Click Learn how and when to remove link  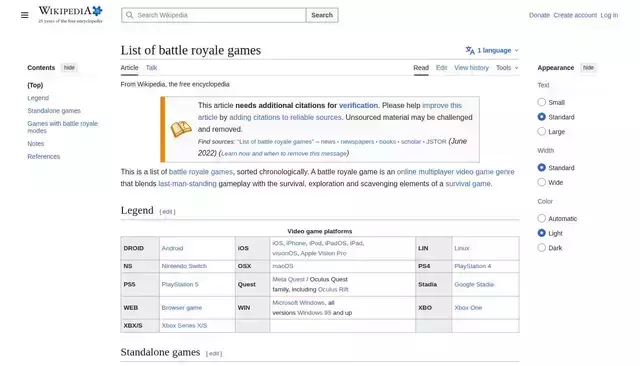tap(284, 153)
